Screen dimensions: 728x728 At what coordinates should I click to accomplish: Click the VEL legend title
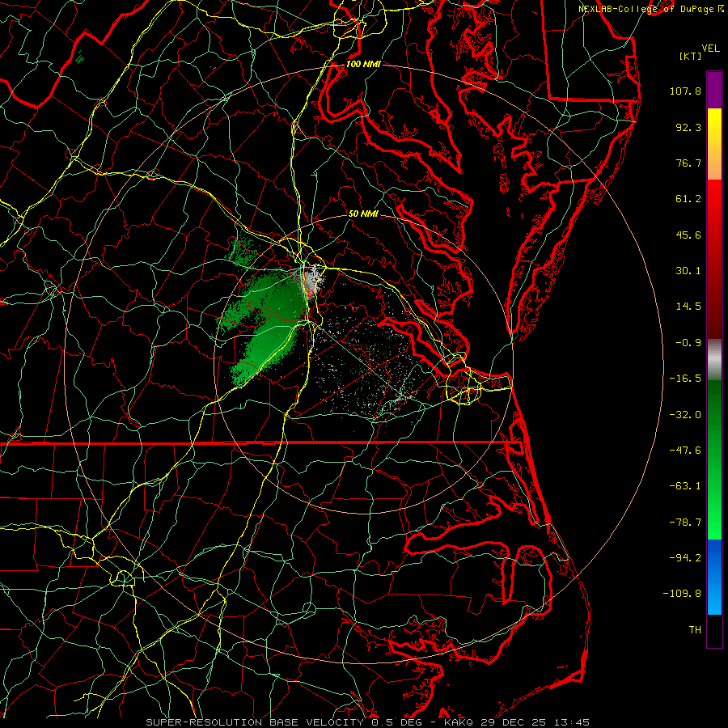(710, 49)
